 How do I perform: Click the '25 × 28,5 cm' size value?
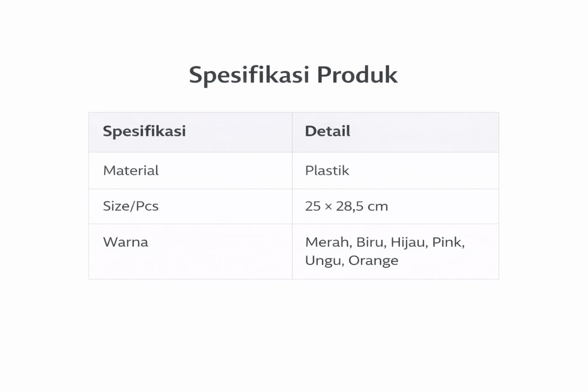[x=346, y=206]
